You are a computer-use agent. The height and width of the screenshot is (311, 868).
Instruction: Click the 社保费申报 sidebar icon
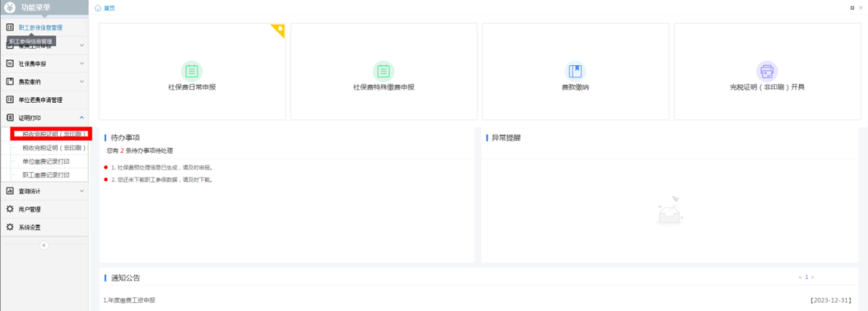pos(10,63)
